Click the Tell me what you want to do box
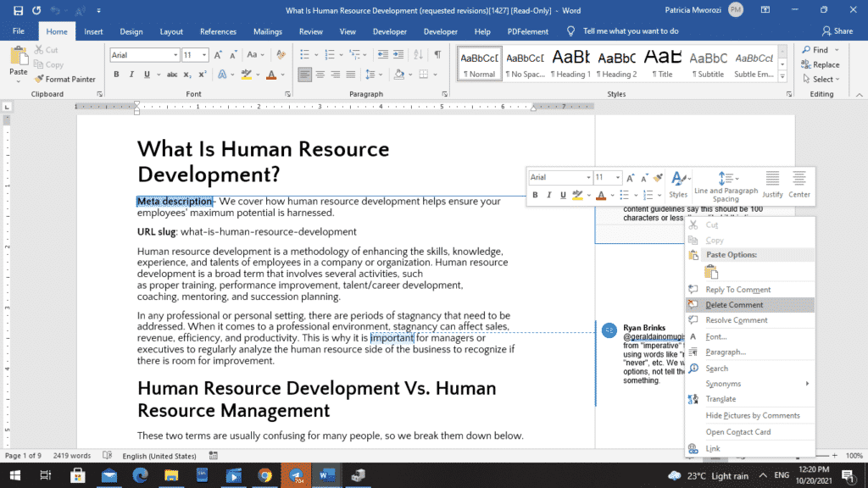The height and width of the screenshot is (488, 868). pos(632,31)
